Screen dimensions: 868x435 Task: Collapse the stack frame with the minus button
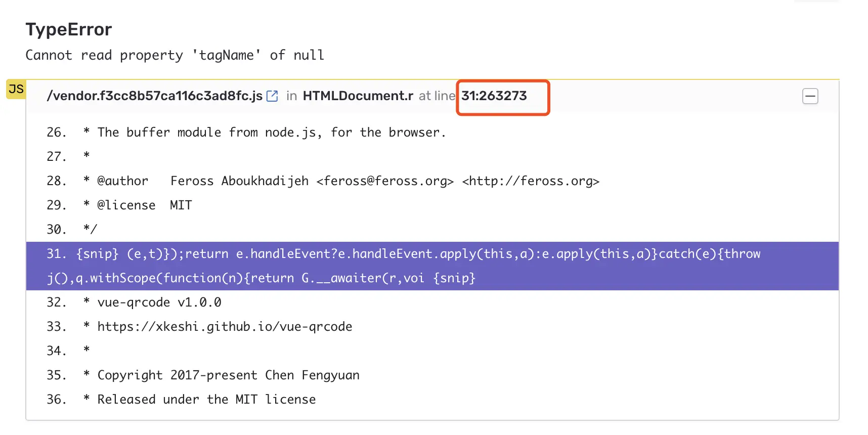click(x=810, y=96)
